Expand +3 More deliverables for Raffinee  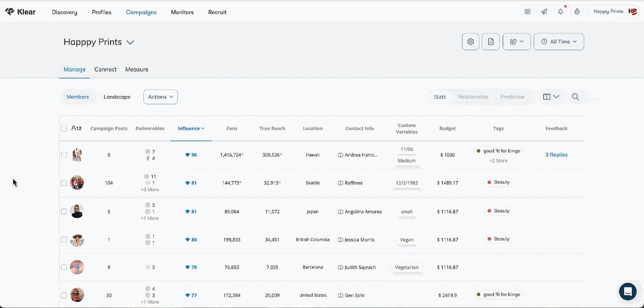[150, 190]
